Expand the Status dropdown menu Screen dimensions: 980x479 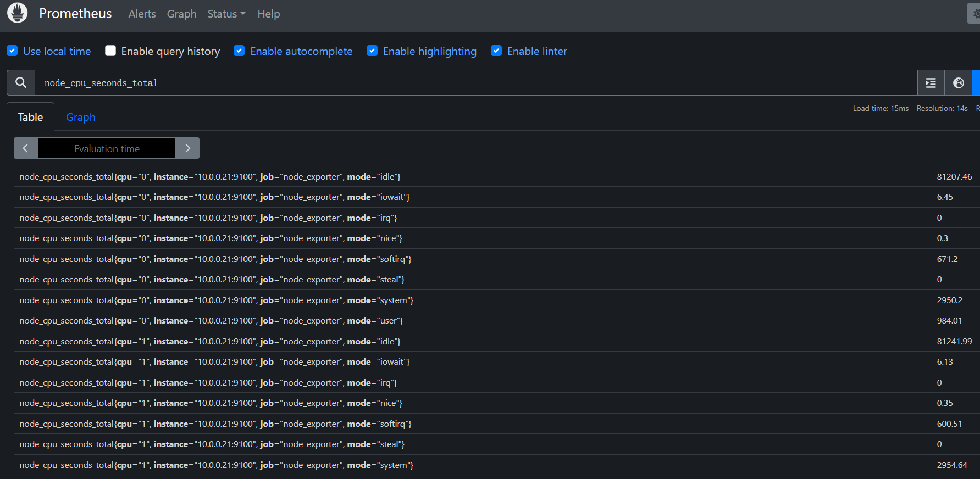[x=226, y=14]
